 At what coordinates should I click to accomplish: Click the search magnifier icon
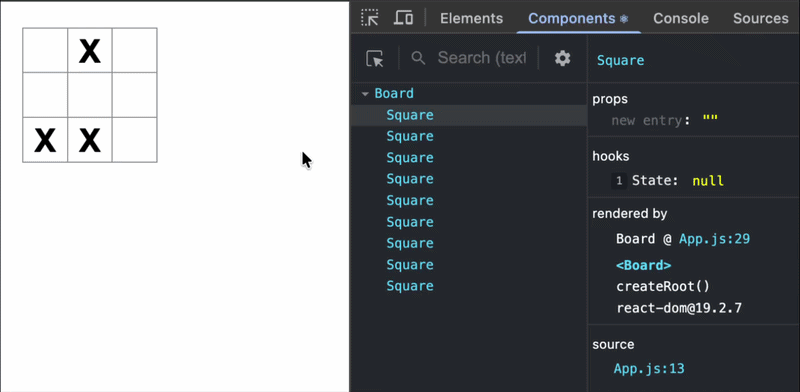click(418, 58)
